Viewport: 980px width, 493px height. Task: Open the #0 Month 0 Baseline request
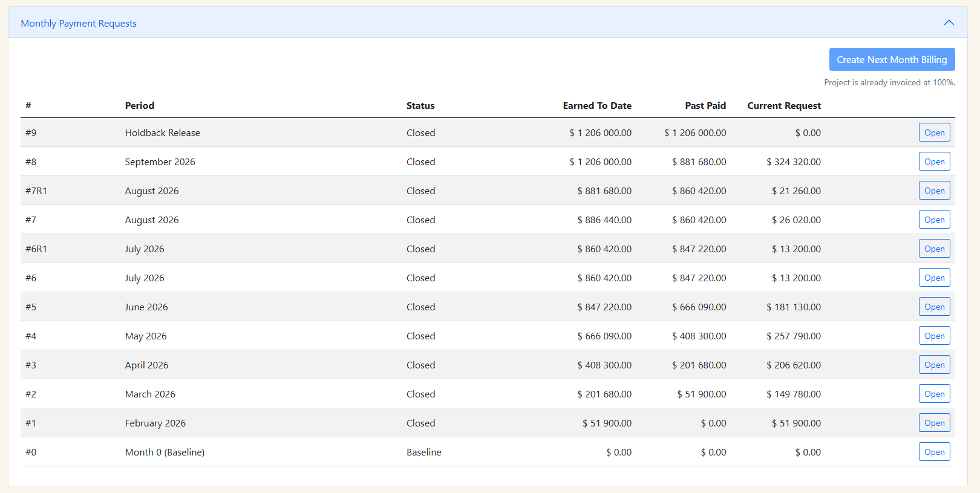click(934, 452)
